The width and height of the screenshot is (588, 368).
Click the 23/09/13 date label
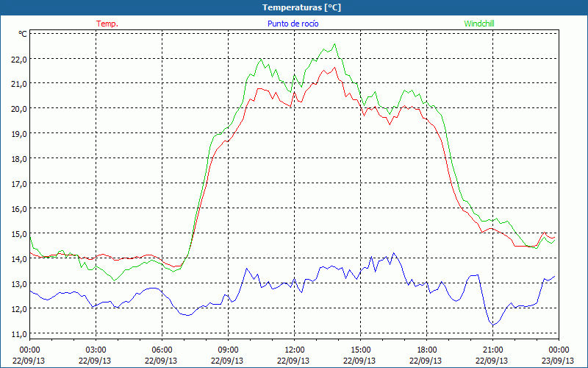(x=558, y=361)
